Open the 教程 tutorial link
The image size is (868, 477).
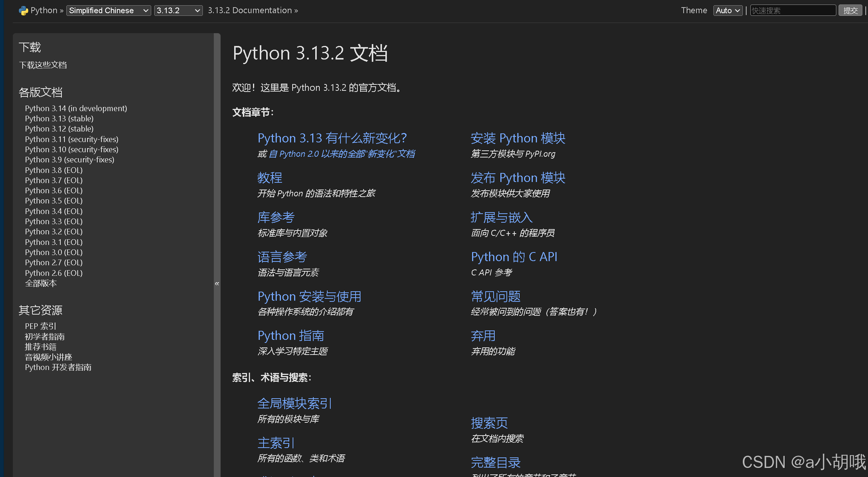pyautogui.click(x=270, y=178)
